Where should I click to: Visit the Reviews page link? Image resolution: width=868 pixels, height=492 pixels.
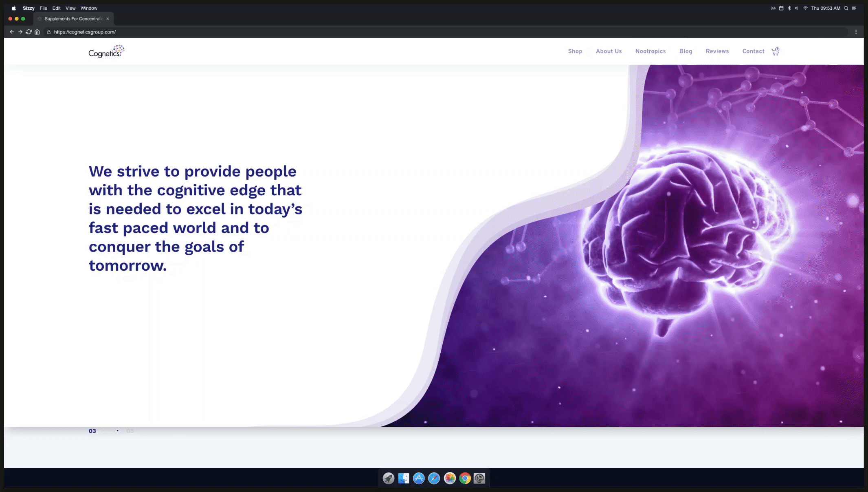[x=717, y=51]
